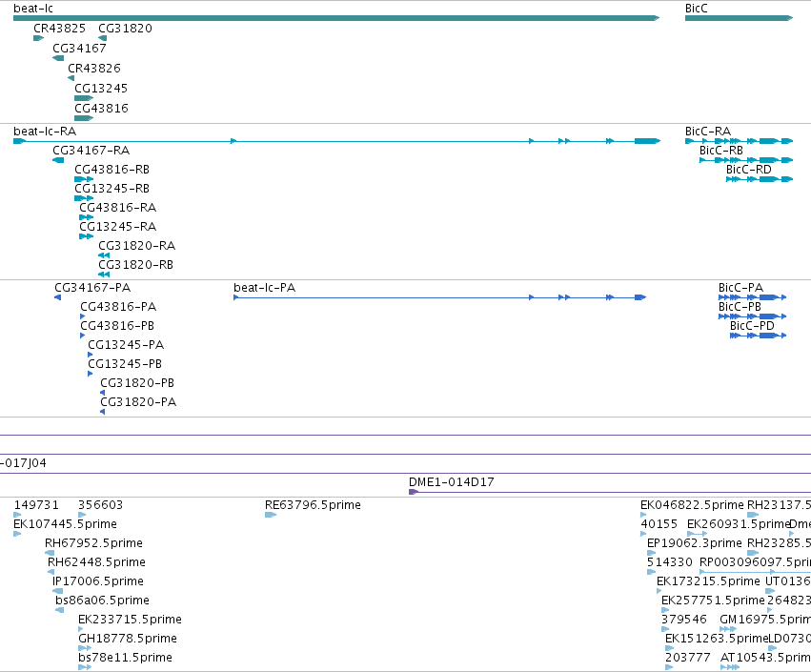Screen dimensions: 811x672
Task: Open the EK260931.5prime EST label
Action: 739,524
